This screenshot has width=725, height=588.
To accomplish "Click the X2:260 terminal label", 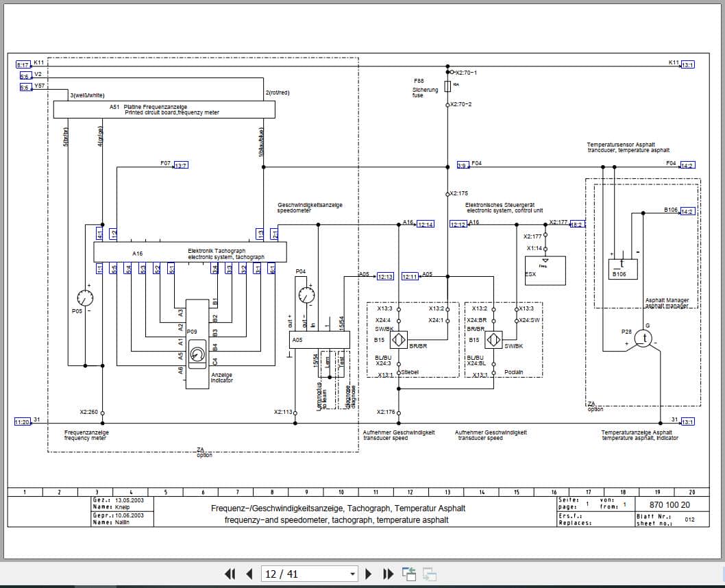I will [89, 412].
